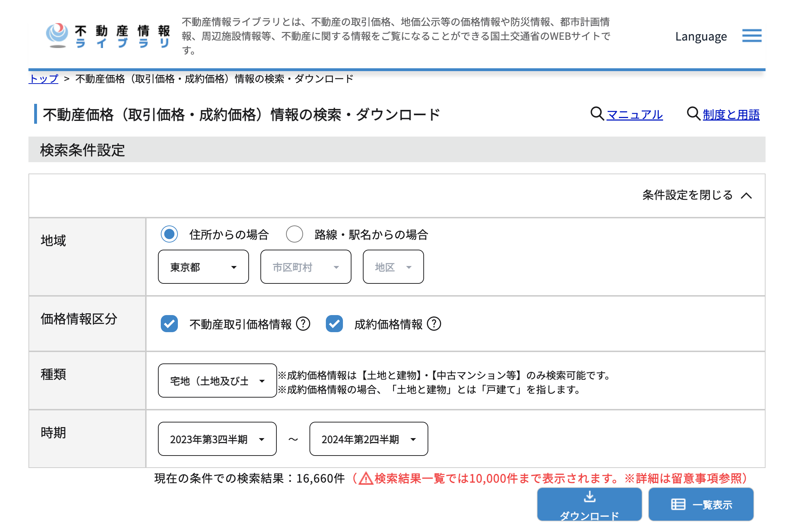Click the magnifier icon beside 制度と用語
This screenshot has height=532, width=794.
tap(693, 114)
